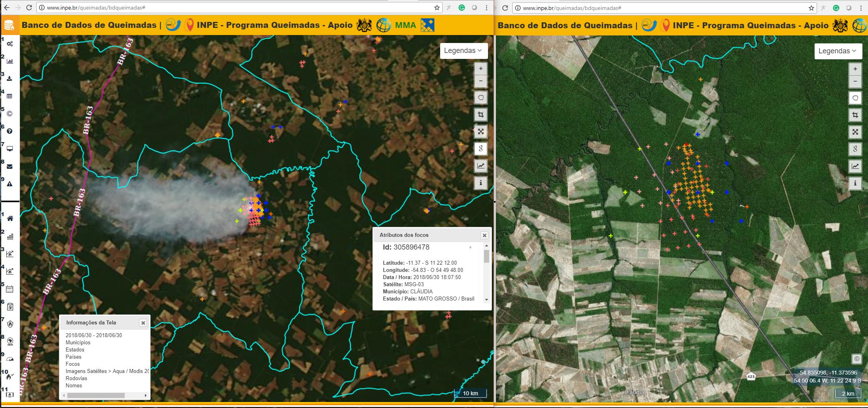The image size is (868, 408).
Task: Open the settings gears icon in left sidebar
Action: click(x=10, y=44)
